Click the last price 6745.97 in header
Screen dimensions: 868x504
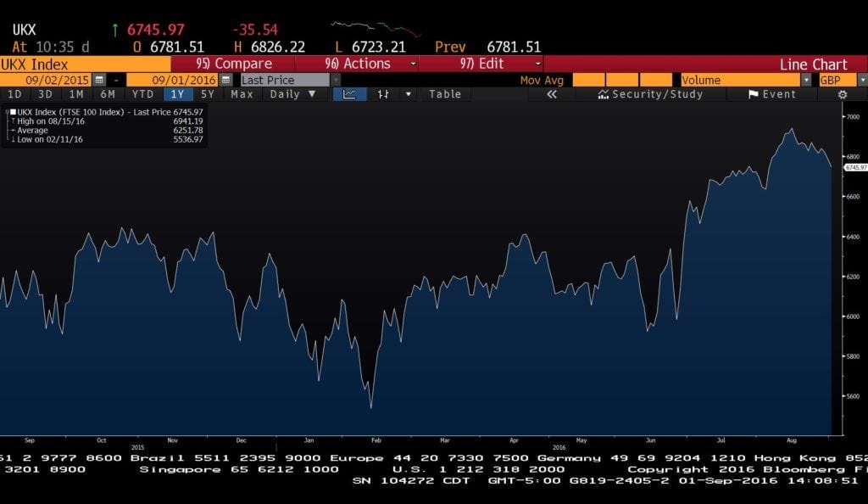tap(156, 30)
